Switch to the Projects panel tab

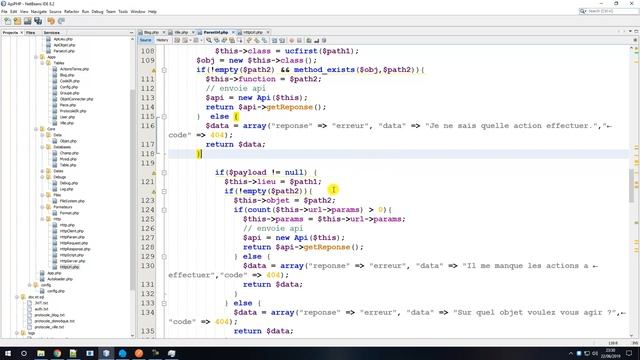coord(11,32)
